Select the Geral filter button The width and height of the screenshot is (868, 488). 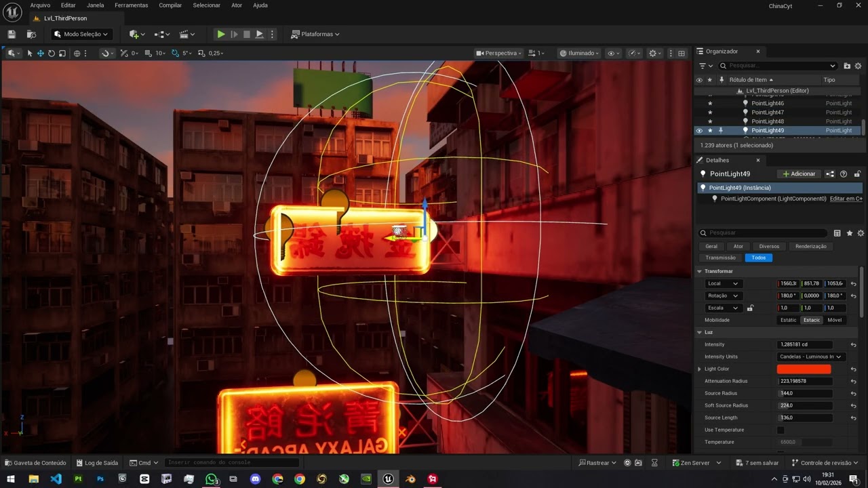coord(711,246)
